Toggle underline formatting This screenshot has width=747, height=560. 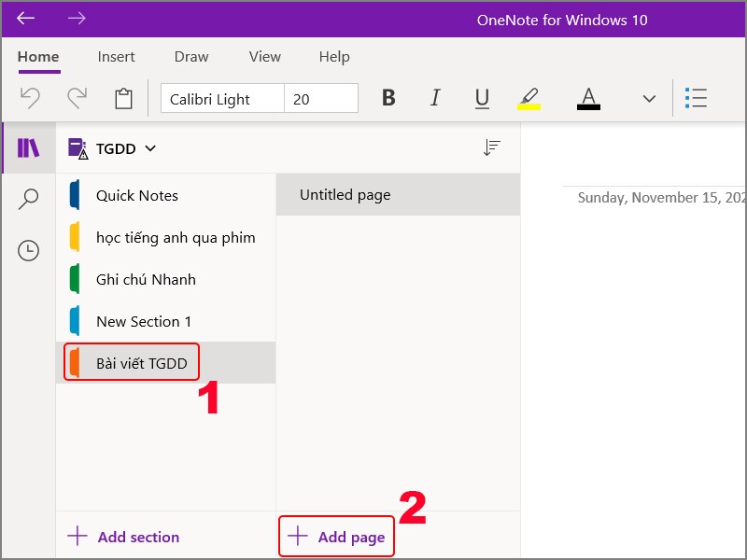click(482, 99)
